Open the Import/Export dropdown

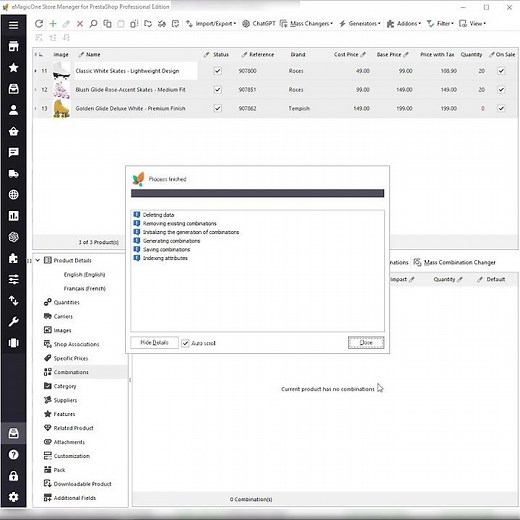[x=211, y=24]
